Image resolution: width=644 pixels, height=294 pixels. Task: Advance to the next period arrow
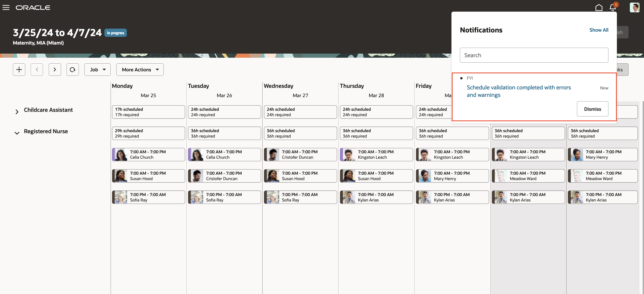[x=55, y=70]
